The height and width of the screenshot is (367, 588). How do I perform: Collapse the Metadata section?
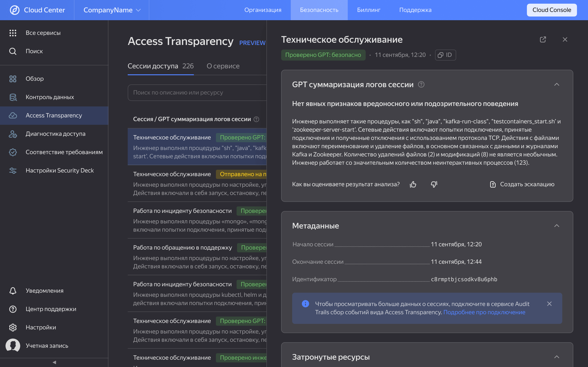coord(556,226)
